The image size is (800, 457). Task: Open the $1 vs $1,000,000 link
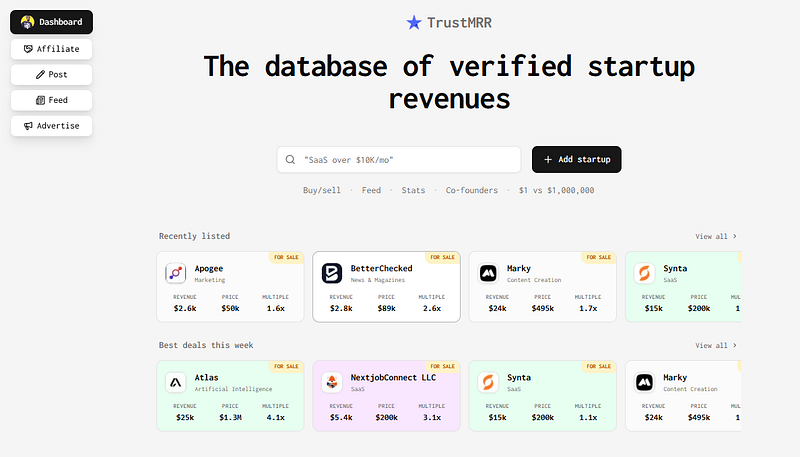[556, 190]
